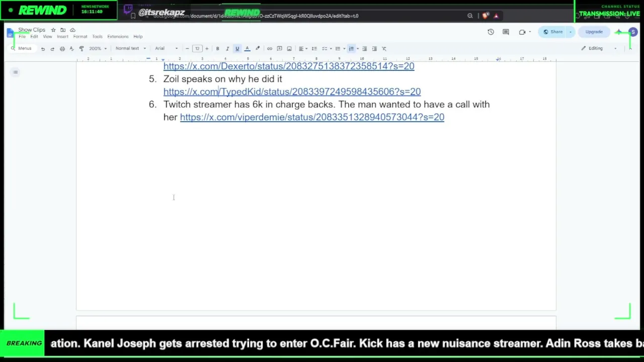The width and height of the screenshot is (644, 362).
Task: Toggle italic formatting
Action: tap(227, 49)
